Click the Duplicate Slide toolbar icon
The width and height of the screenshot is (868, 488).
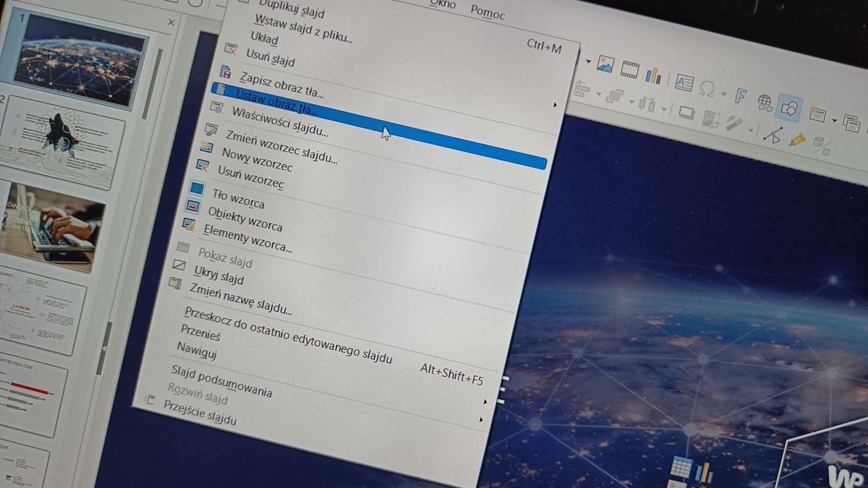click(851, 122)
